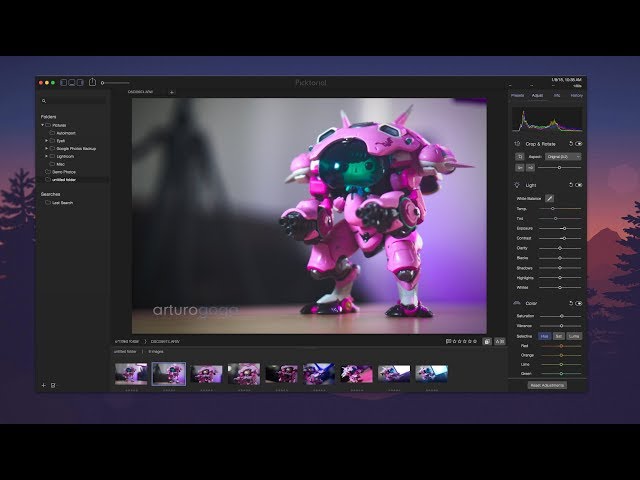Rotate image right button
Viewport: 640px width, 480px height.
pyautogui.click(x=530, y=168)
